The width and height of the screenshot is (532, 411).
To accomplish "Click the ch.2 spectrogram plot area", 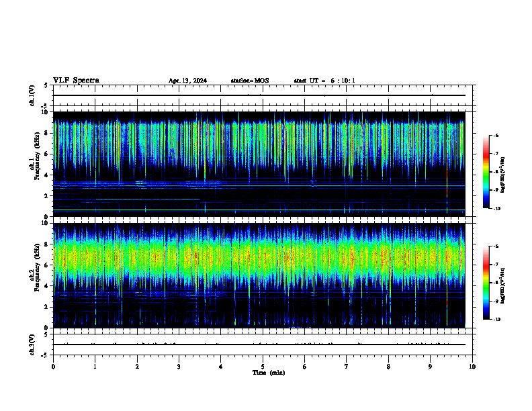I will coord(259,275).
